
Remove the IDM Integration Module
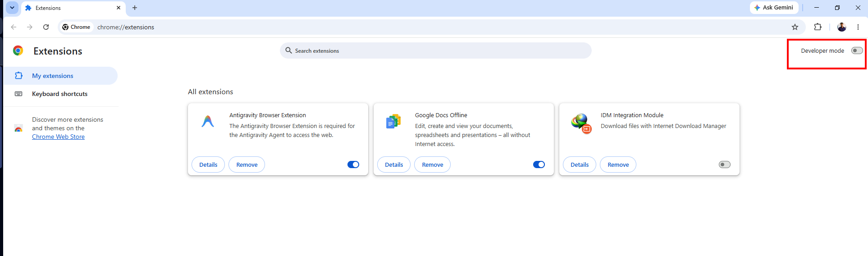click(x=618, y=165)
